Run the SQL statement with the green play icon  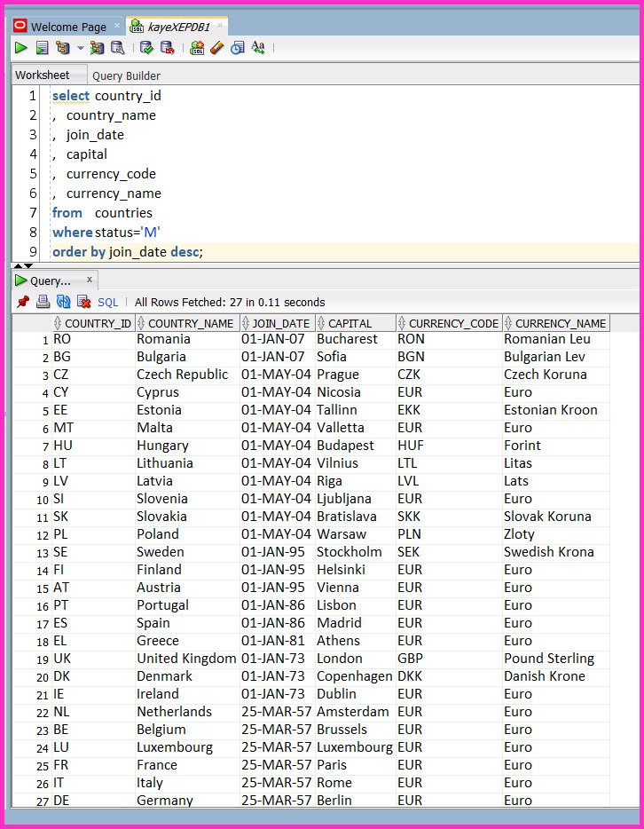(21, 48)
